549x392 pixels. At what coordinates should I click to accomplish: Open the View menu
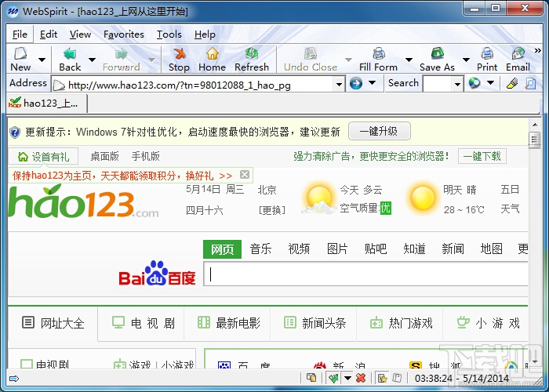click(80, 34)
